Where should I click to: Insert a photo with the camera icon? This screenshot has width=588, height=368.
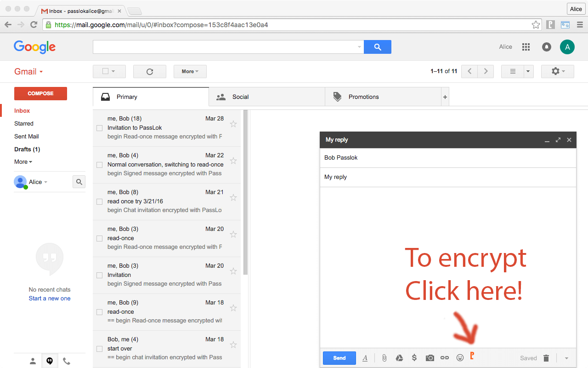(x=430, y=358)
